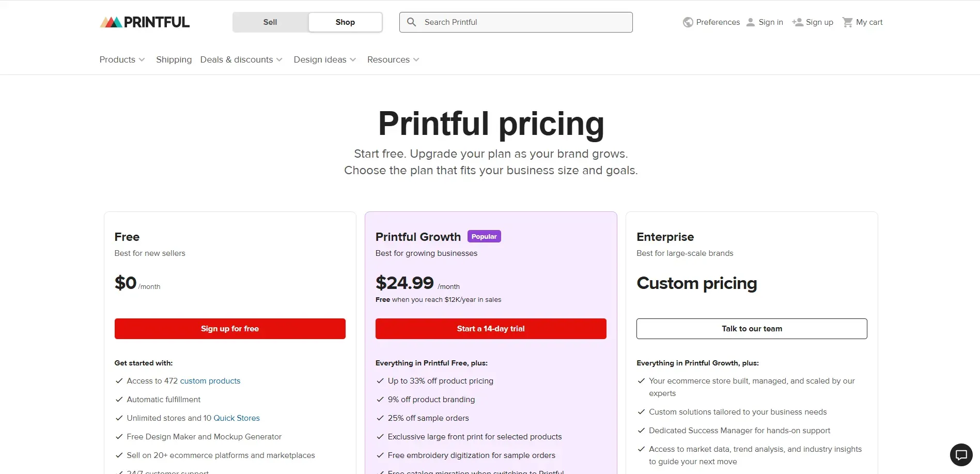This screenshot has height=474, width=980.
Task: Select the Shipping menu item
Action: [174, 59]
